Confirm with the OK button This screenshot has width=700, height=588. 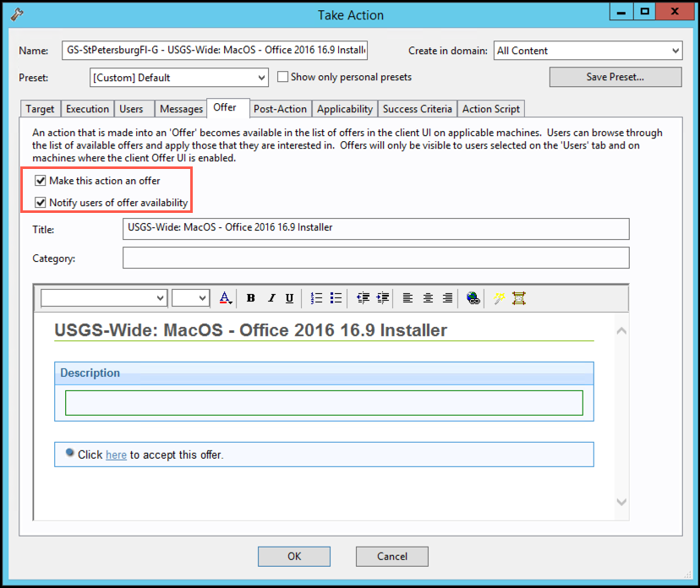pos(294,557)
